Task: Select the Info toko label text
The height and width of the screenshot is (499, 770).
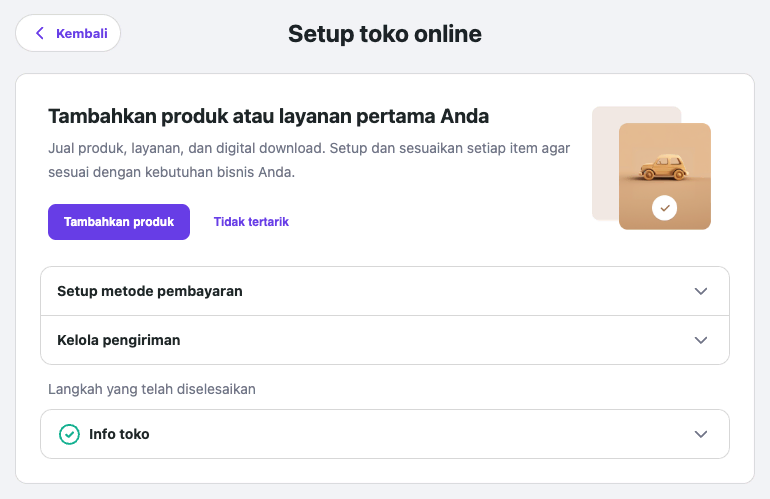Action: tap(119, 434)
